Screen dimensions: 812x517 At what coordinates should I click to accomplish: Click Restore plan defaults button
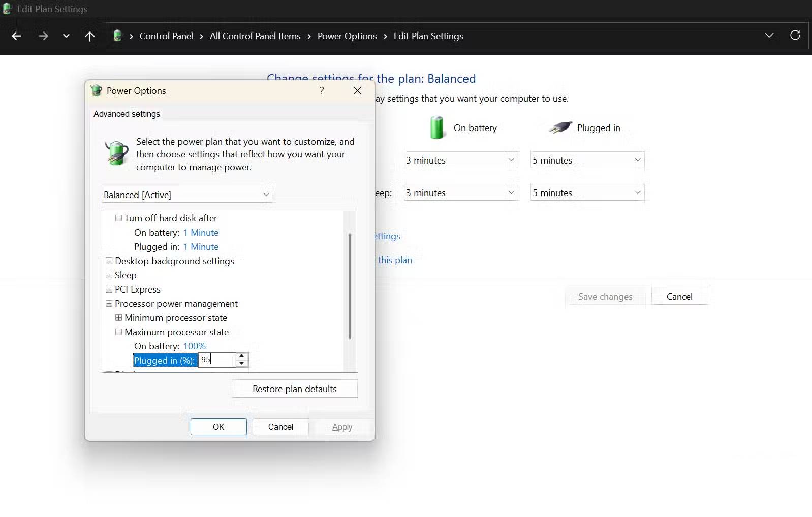coord(294,389)
